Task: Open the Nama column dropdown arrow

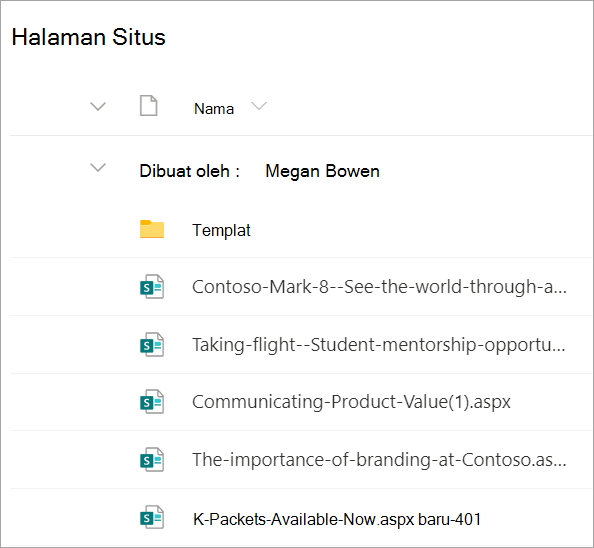Action: (x=259, y=106)
